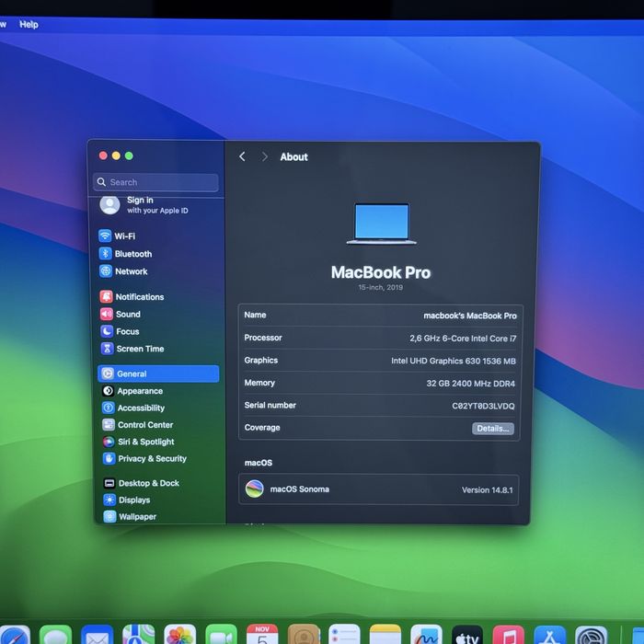This screenshot has width=644, height=644.
Task: Click the macOS Sonoma row
Action: coord(379,489)
